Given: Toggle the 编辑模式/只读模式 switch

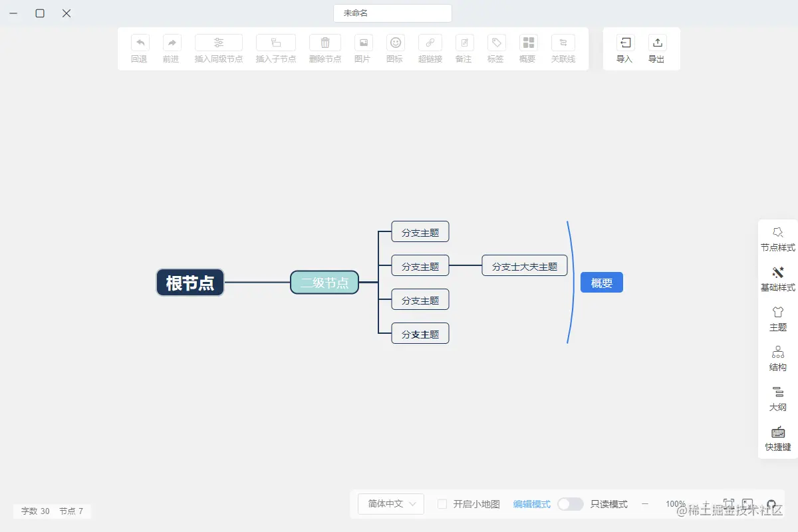Looking at the screenshot, I should pyautogui.click(x=571, y=504).
